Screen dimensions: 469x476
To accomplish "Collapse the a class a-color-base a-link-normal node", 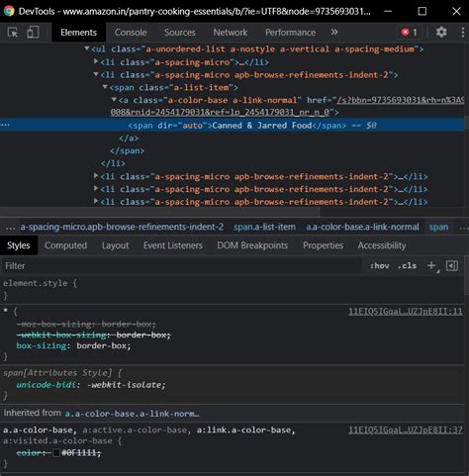I will [114, 100].
